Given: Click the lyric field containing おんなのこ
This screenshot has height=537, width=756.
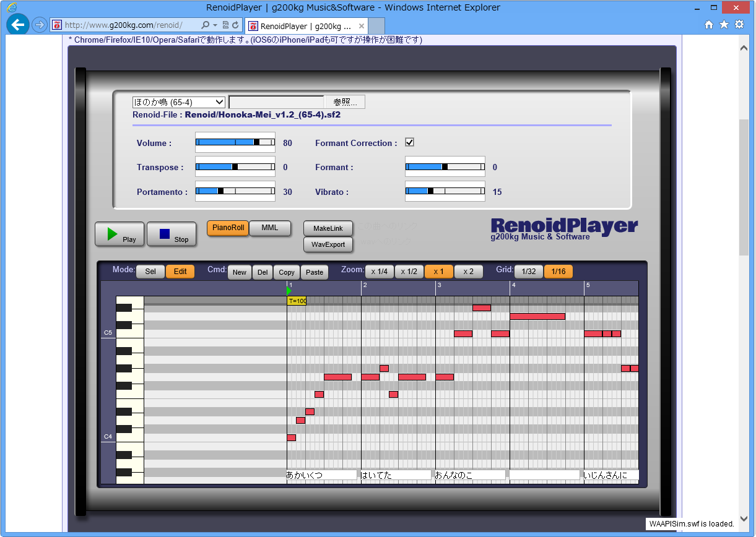Looking at the screenshot, I should [470, 475].
